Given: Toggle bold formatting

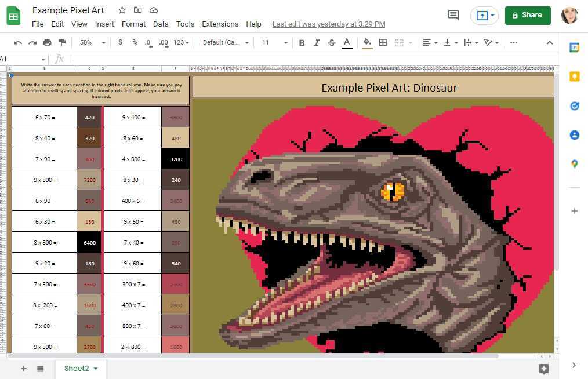Looking at the screenshot, I should point(302,42).
